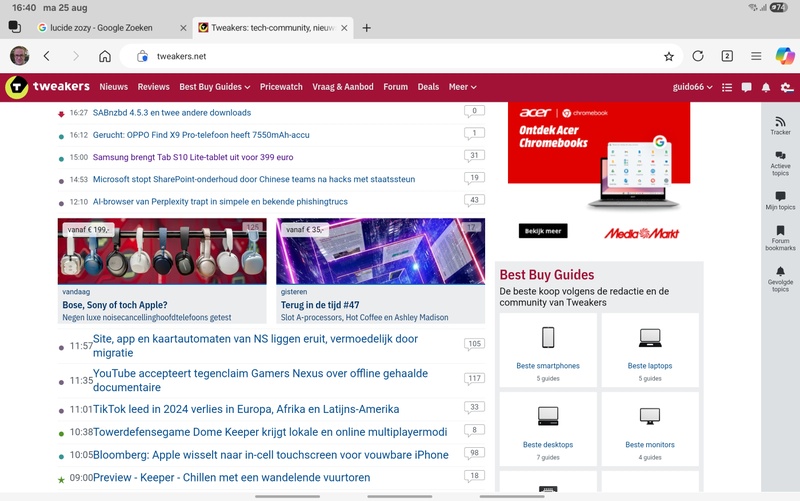Open Forum in the navigation bar
Viewport: 800px width, 501px height.
click(395, 87)
